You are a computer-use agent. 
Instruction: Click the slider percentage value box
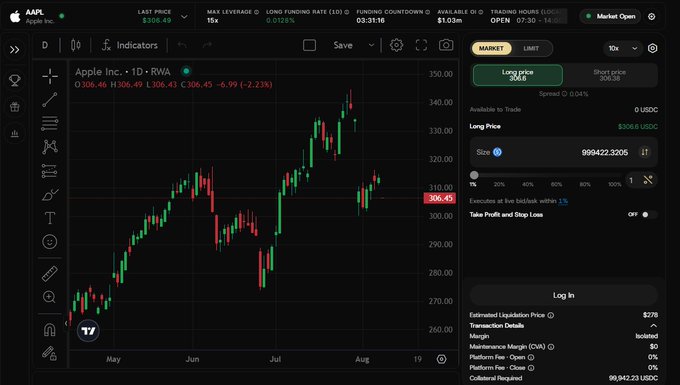631,180
